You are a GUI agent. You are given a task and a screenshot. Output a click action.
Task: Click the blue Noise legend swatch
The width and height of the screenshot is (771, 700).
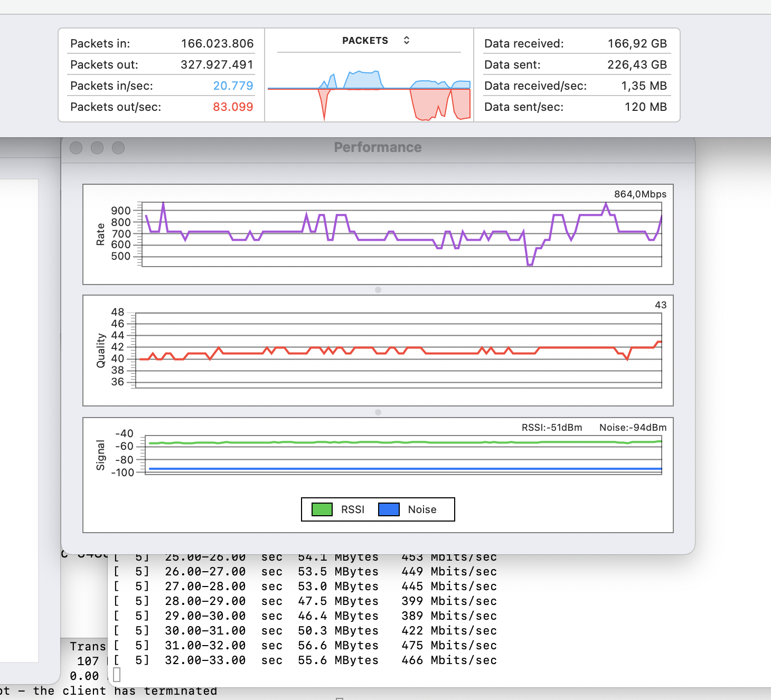(389, 509)
